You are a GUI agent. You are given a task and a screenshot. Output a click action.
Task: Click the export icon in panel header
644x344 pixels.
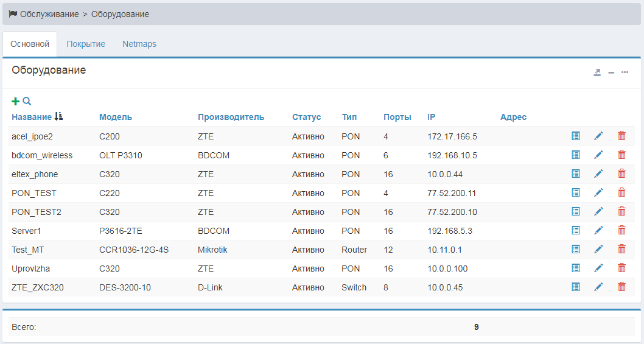597,72
